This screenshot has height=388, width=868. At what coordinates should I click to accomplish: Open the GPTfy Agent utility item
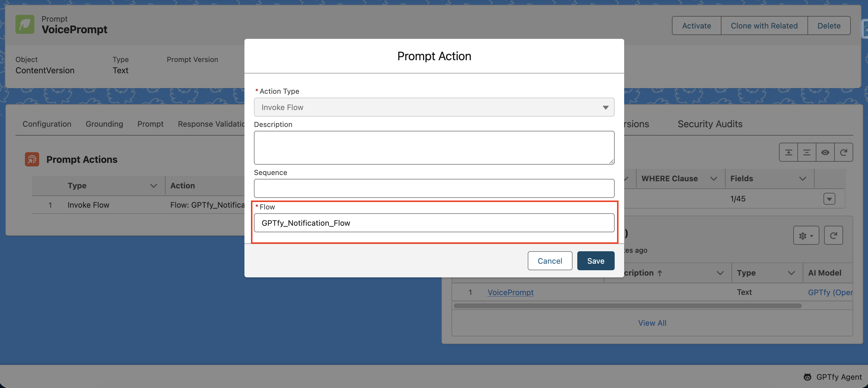point(832,377)
